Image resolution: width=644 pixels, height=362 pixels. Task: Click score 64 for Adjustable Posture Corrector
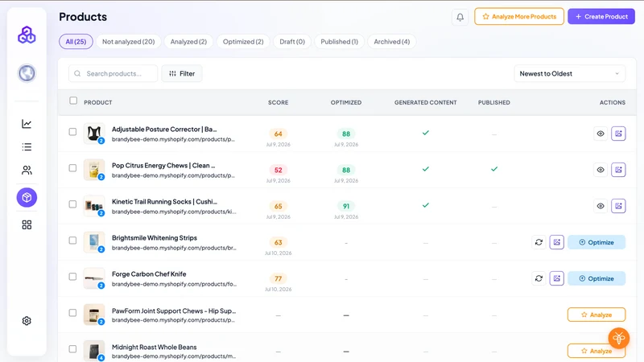point(278,134)
